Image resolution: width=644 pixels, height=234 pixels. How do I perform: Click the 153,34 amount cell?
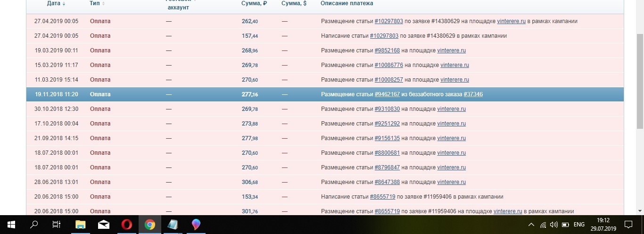click(x=250, y=197)
